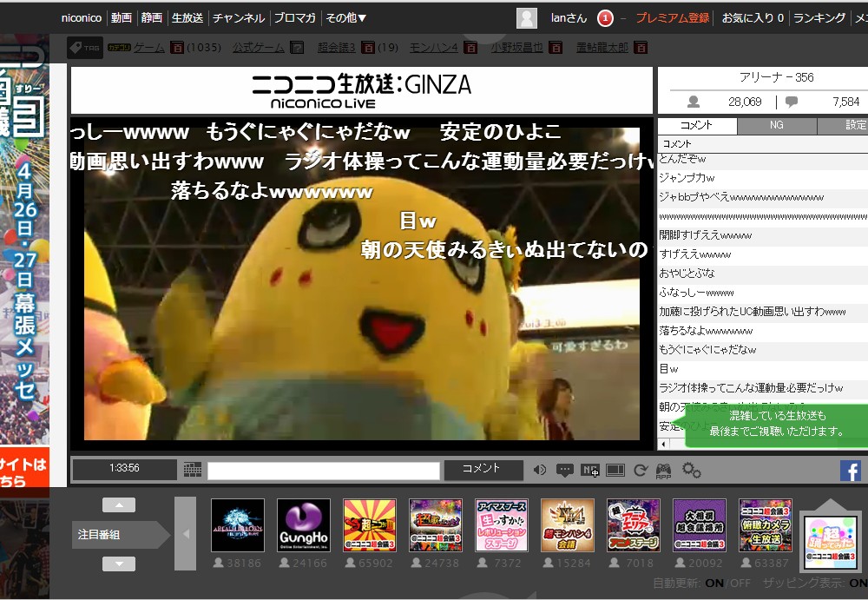Viewport: 868px width, 600px height.
Task: Open お気に入り 0 link
Action: tap(753, 17)
